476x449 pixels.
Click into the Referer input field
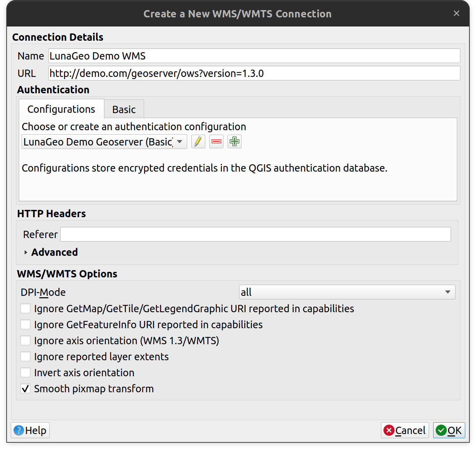[x=255, y=234]
